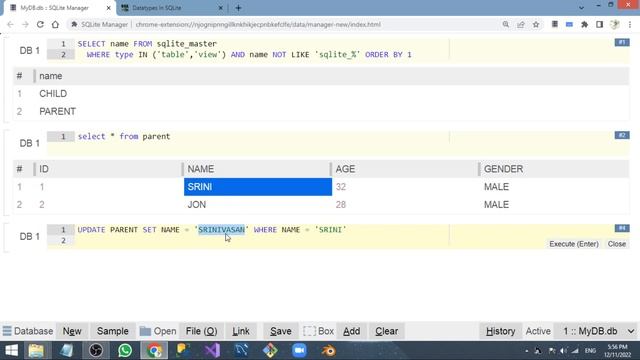Clear boxes with the Clear button

coord(387,331)
